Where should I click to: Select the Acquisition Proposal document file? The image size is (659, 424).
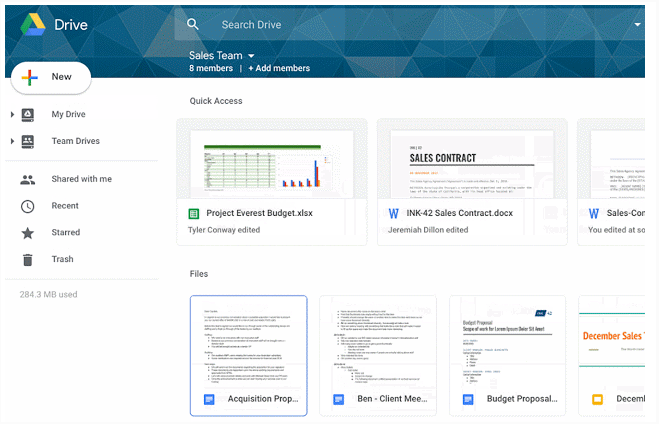click(x=248, y=355)
